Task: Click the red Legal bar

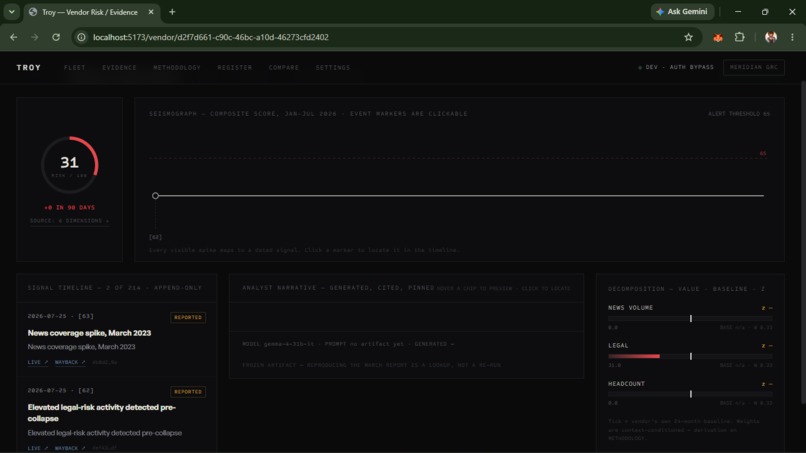Action: [x=634, y=356]
